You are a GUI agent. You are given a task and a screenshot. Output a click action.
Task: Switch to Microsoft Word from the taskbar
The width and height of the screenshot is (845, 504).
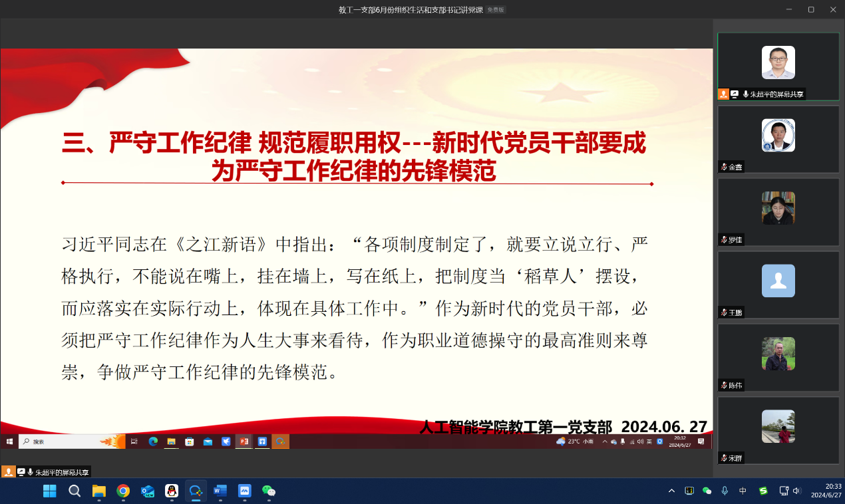click(x=220, y=491)
